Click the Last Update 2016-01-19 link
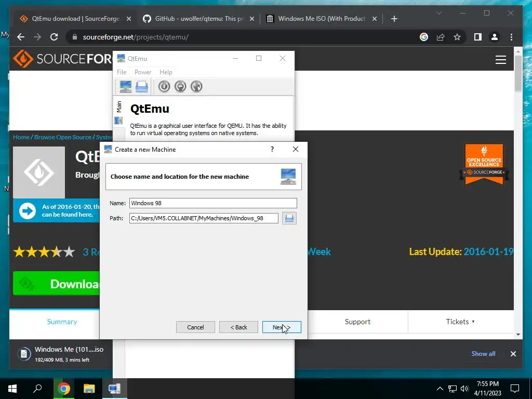The image size is (532, 399). (x=488, y=252)
